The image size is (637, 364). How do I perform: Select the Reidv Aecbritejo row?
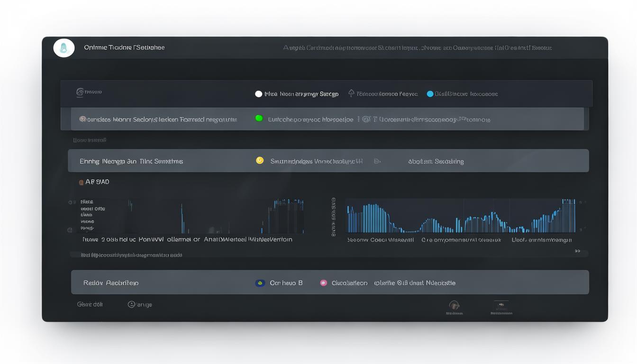(x=111, y=283)
